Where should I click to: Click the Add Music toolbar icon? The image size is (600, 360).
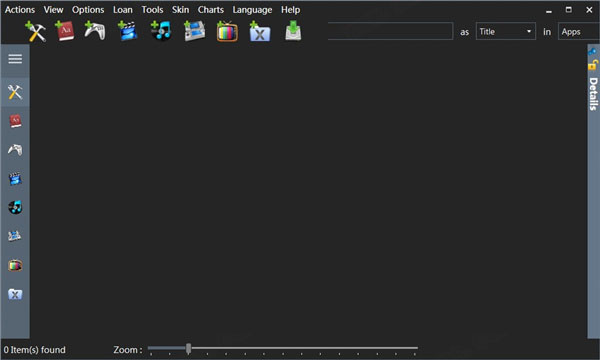tap(161, 31)
